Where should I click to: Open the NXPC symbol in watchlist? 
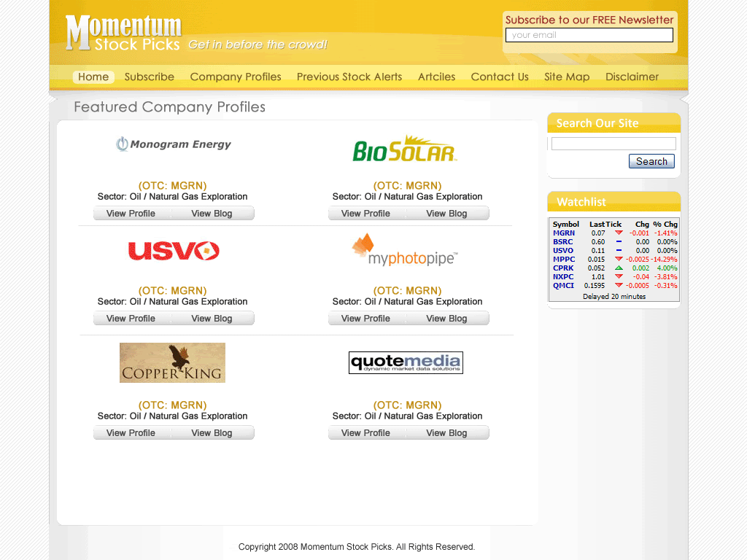click(x=563, y=276)
